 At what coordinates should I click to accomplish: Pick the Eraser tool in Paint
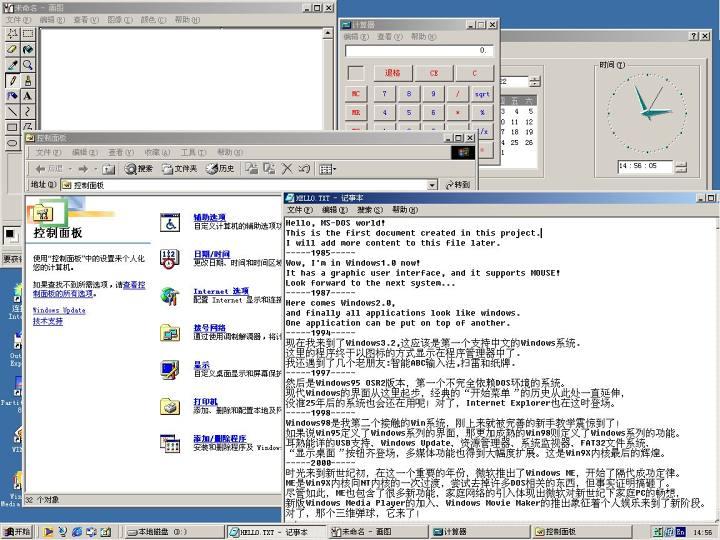[x=12, y=49]
